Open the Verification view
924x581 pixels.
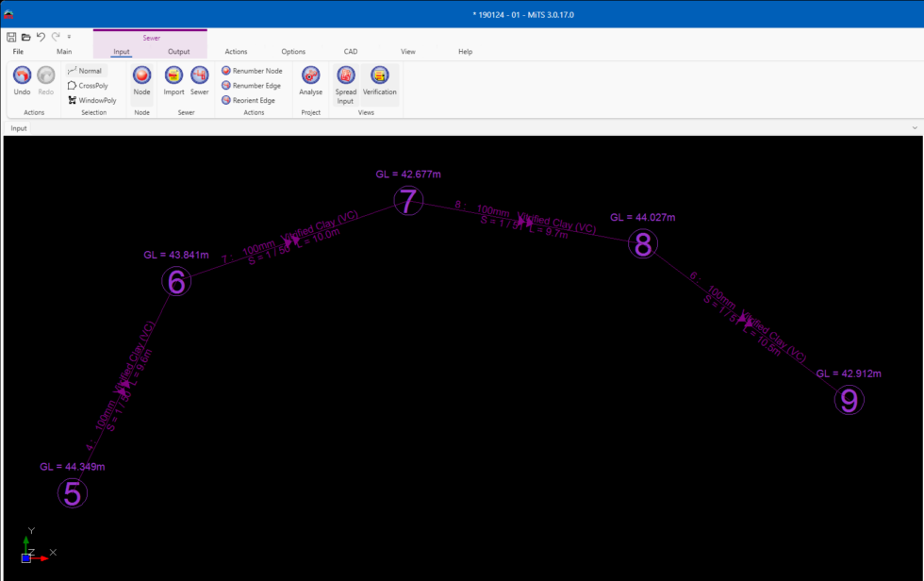coord(380,75)
